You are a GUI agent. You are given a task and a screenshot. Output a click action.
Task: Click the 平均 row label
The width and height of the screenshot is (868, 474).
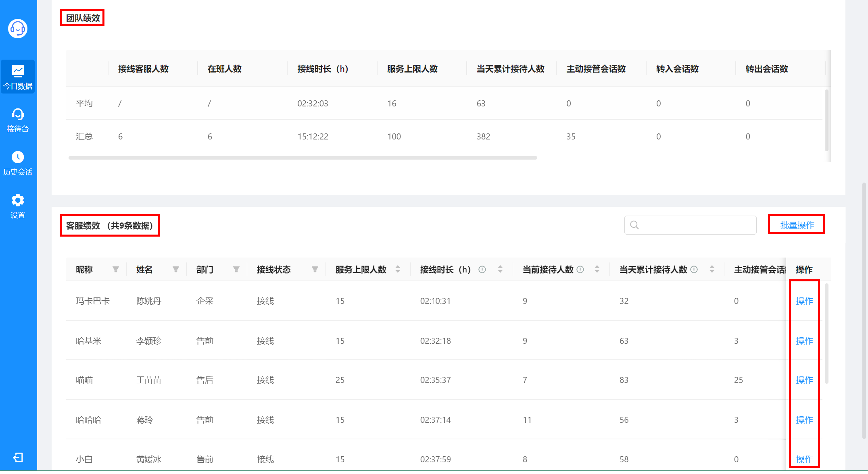click(84, 103)
